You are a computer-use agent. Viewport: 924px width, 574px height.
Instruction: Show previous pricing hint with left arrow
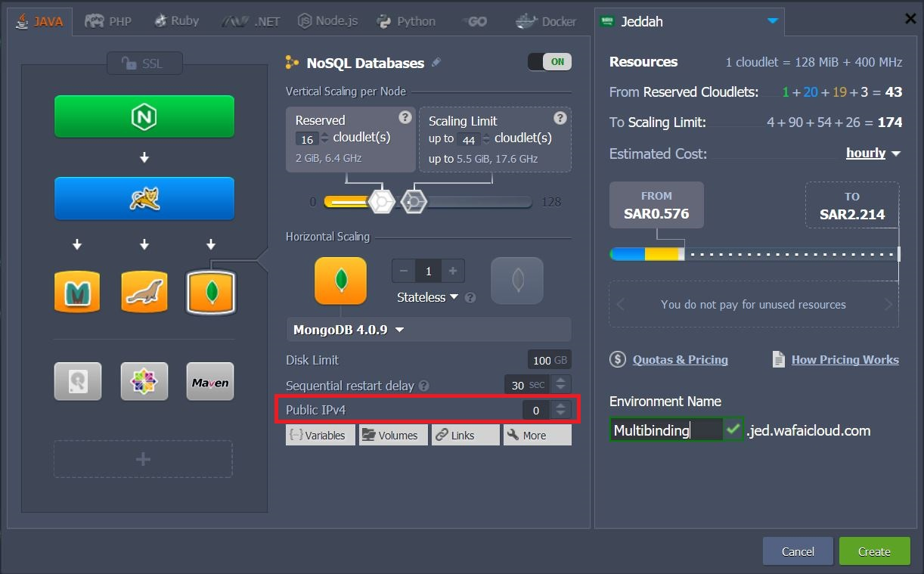click(x=621, y=305)
